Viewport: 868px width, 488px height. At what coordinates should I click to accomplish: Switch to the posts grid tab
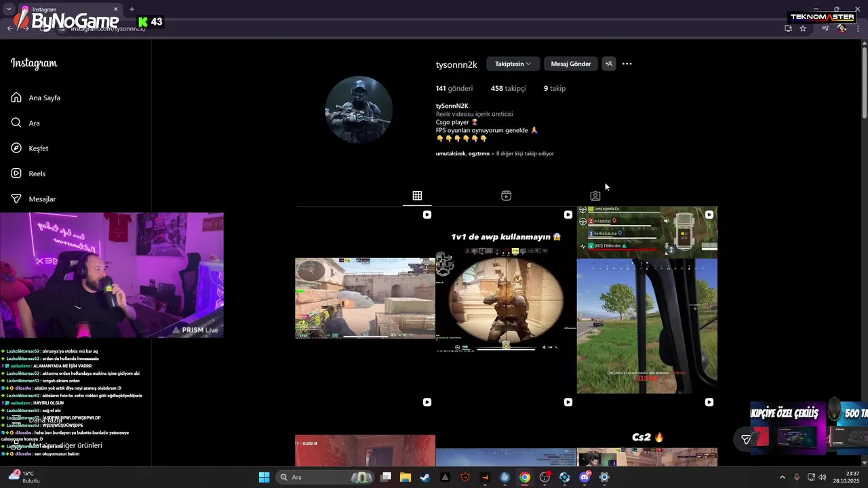[x=417, y=196]
